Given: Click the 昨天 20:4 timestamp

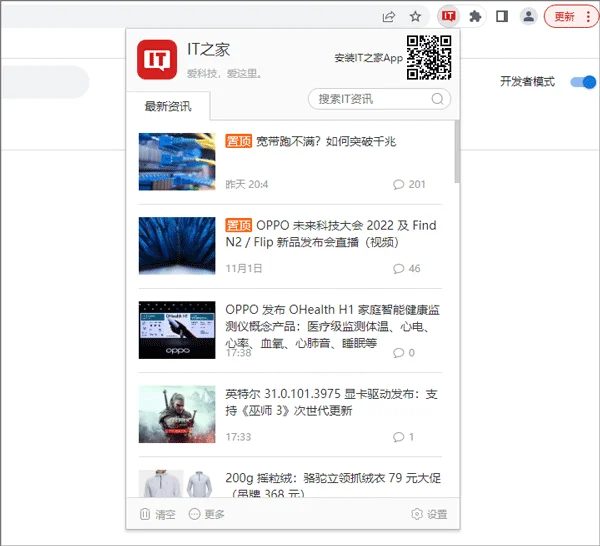Looking at the screenshot, I should point(246,184).
